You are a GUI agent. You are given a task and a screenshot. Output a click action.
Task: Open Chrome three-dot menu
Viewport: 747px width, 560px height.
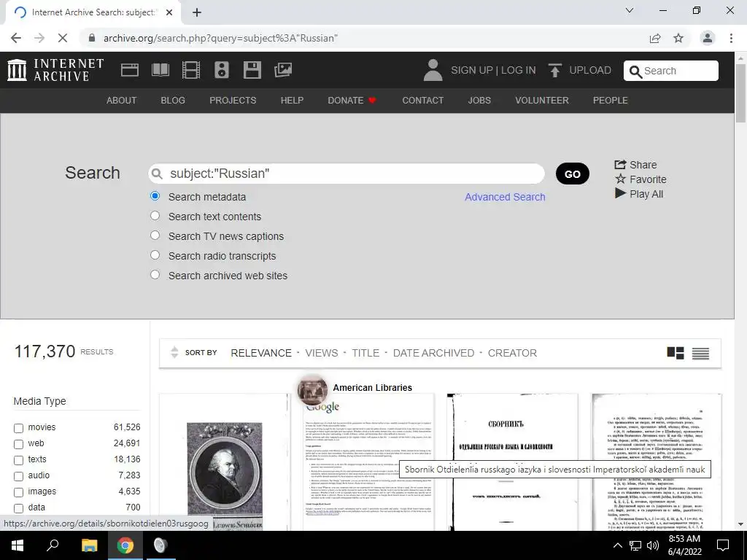731,38
